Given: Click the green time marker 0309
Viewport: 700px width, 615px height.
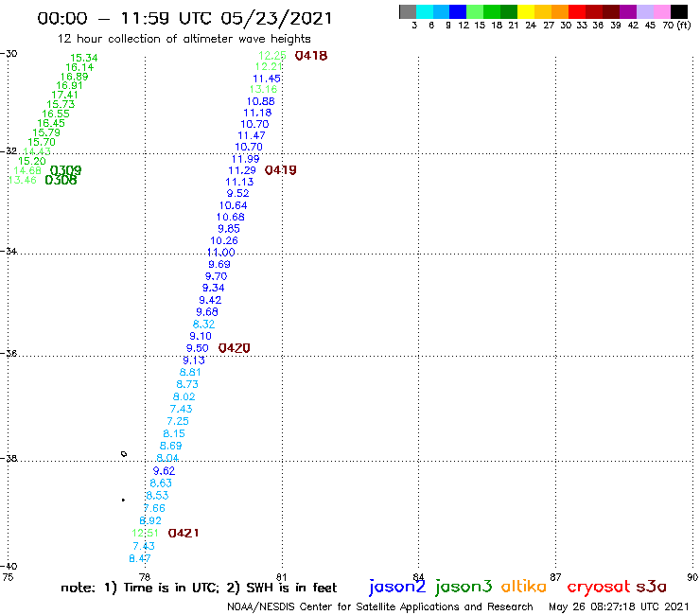Looking at the screenshot, I should click(65, 170).
